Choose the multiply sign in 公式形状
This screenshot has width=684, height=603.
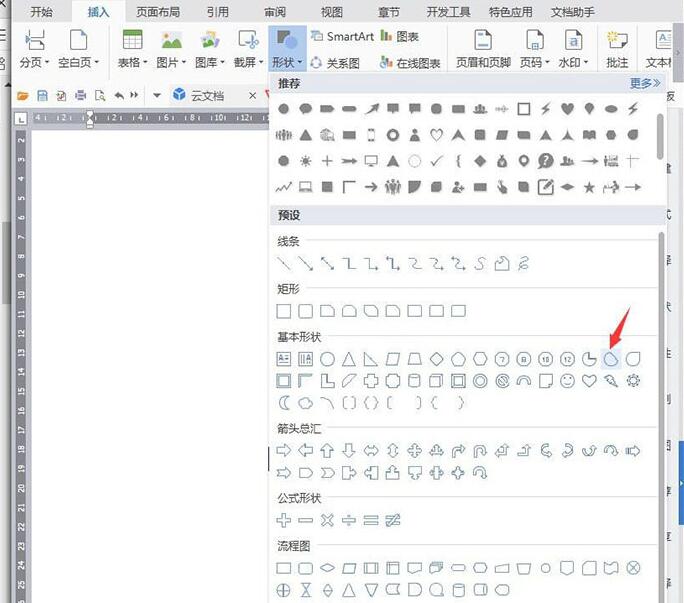click(x=327, y=520)
